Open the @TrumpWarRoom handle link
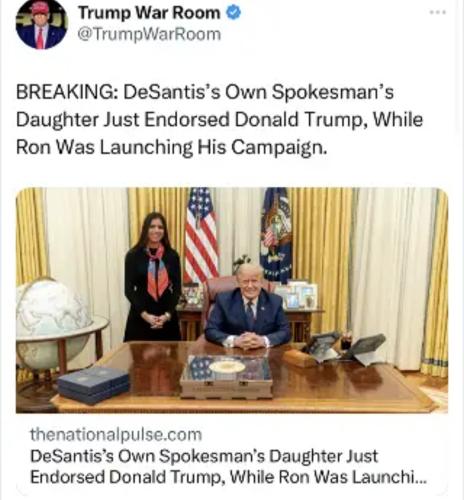 [149, 34]
